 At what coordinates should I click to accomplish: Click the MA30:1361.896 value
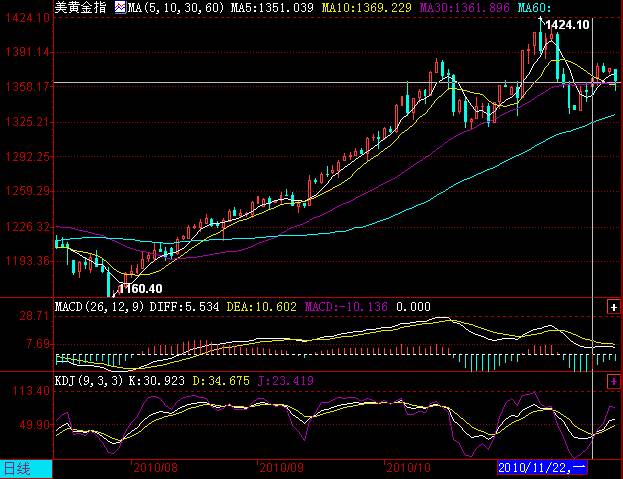464,8
